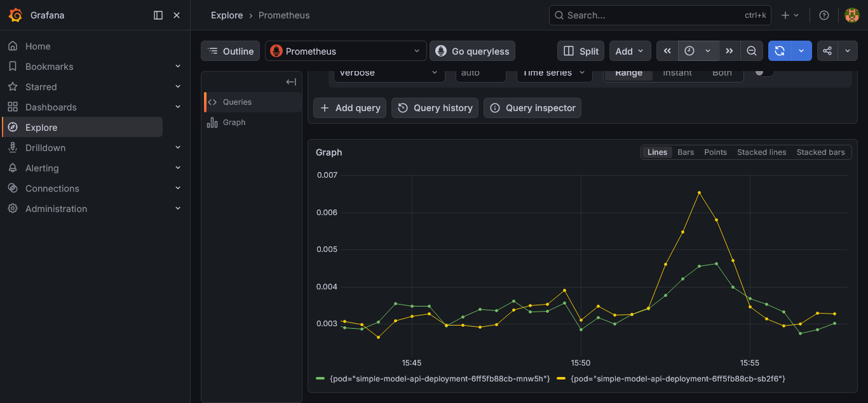Screen dimensions: 868x403
Task: Select Both query type
Action: [722, 74]
